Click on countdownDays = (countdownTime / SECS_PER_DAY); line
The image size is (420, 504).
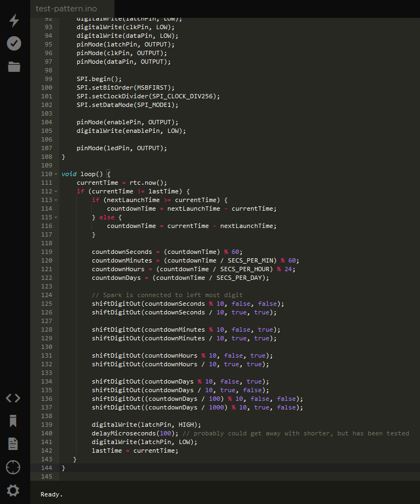coord(180,278)
